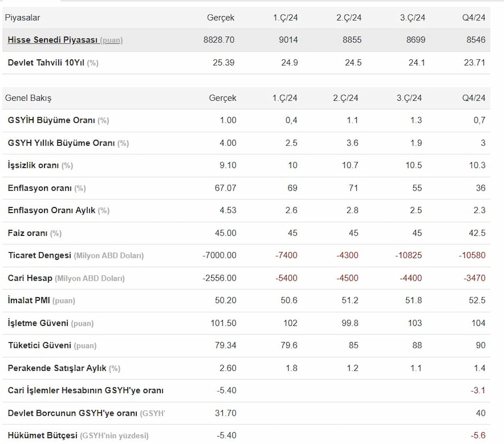504x444 pixels.
Task: Open the Hisse Senedi Piyasası link
Action: pos(52,40)
